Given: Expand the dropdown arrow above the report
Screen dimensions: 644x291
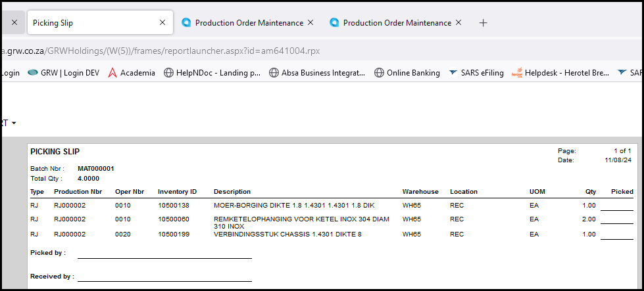Looking at the screenshot, I should pos(13,123).
